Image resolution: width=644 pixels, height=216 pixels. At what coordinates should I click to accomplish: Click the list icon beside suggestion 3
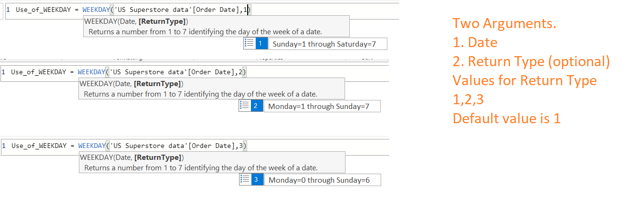coord(245,179)
